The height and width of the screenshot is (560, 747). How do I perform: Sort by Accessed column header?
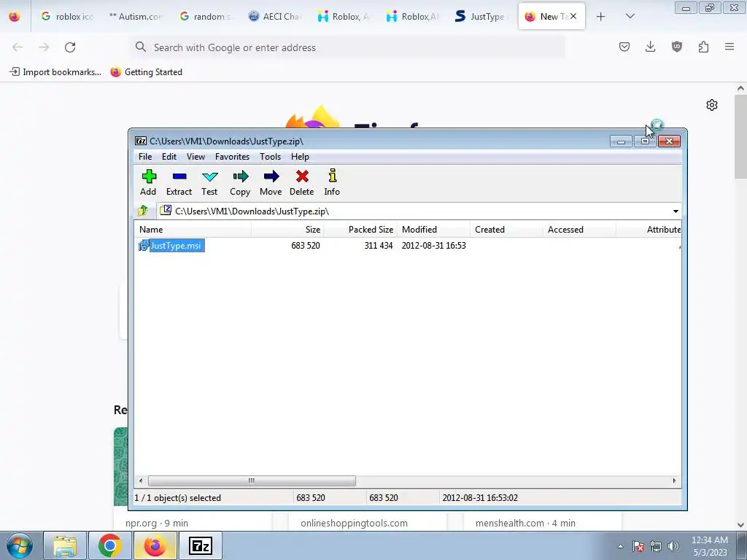tap(579, 230)
